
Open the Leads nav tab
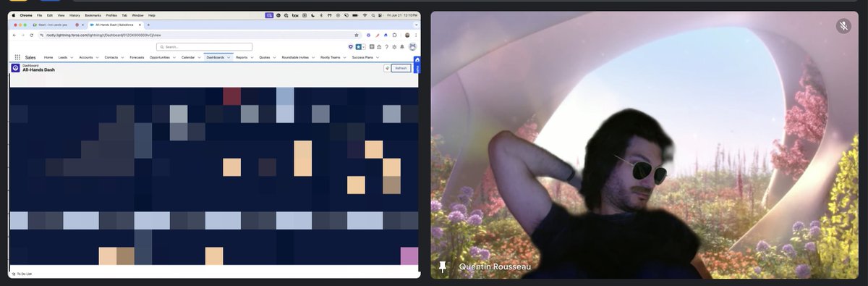(x=63, y=57)
